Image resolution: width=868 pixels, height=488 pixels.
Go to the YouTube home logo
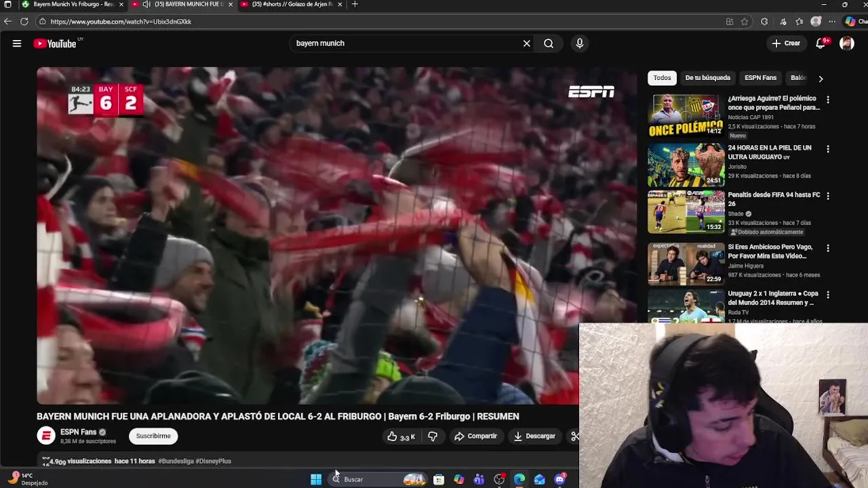(x=55, y=43)
